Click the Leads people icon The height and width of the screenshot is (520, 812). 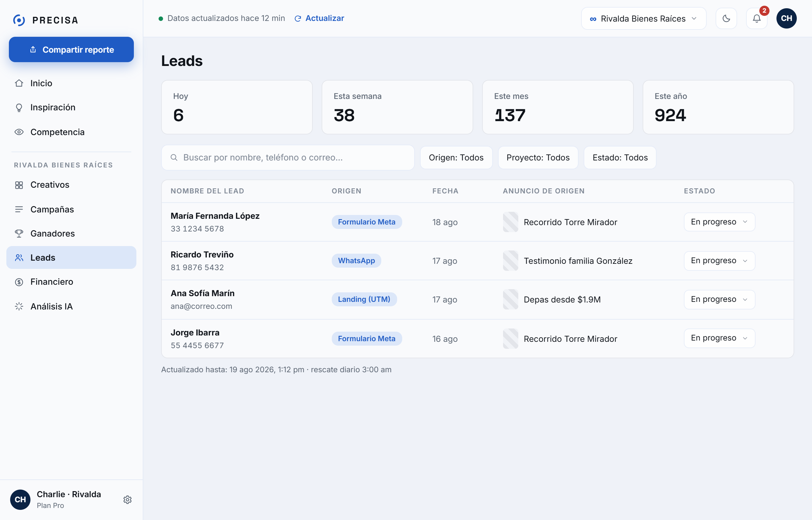(19, 258)
